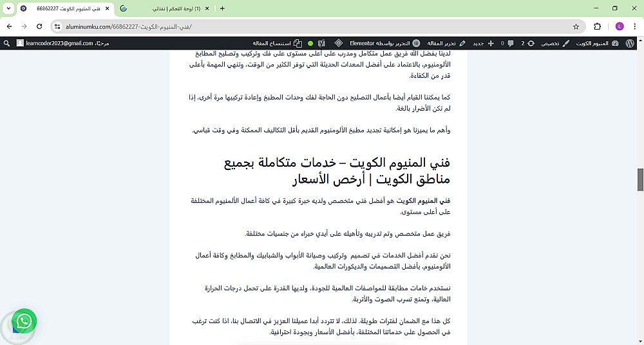Click the page vertical scrollbar thumb

pos(640,180)
